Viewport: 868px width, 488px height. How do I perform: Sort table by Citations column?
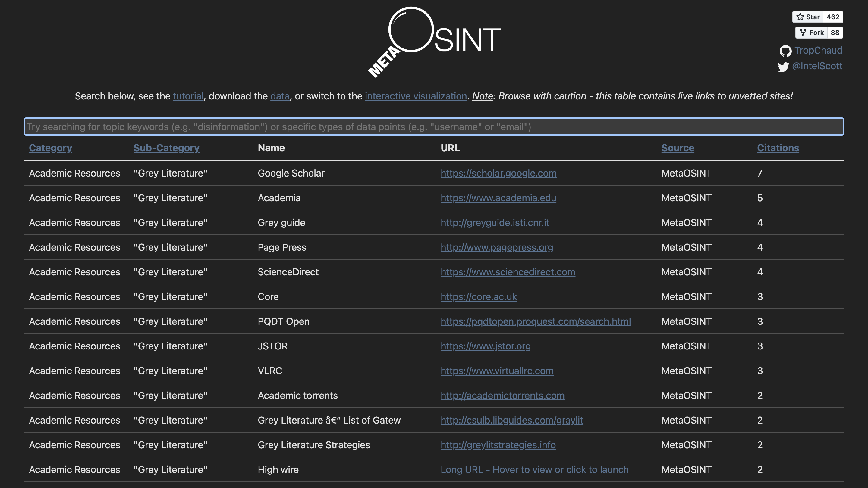coord(778,148)
